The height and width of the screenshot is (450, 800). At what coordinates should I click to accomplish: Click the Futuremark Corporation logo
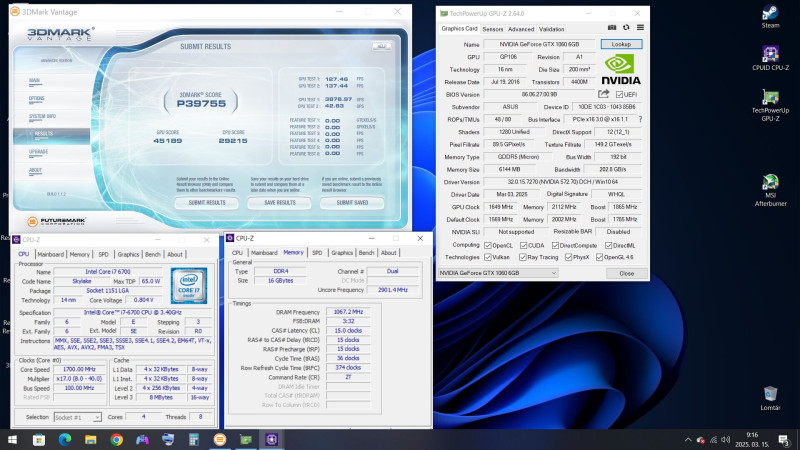[x=57, y=221]
